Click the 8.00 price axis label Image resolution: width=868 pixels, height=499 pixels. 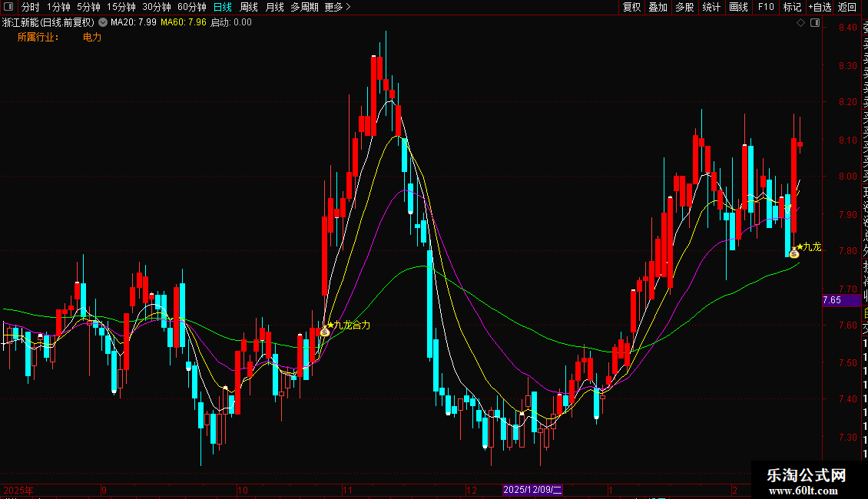tap(847, 177)
